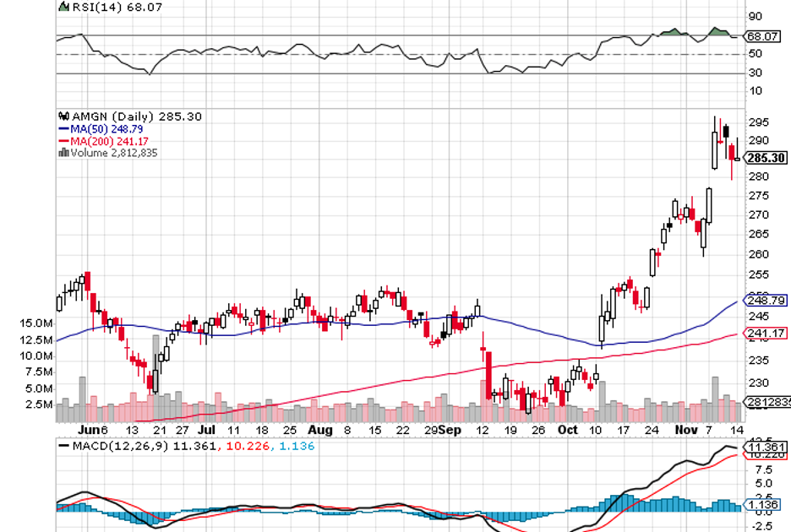Click the blue 248.79 moving average axis tag
Viewport: 791px width, 532px height.
tap(766, 300)
